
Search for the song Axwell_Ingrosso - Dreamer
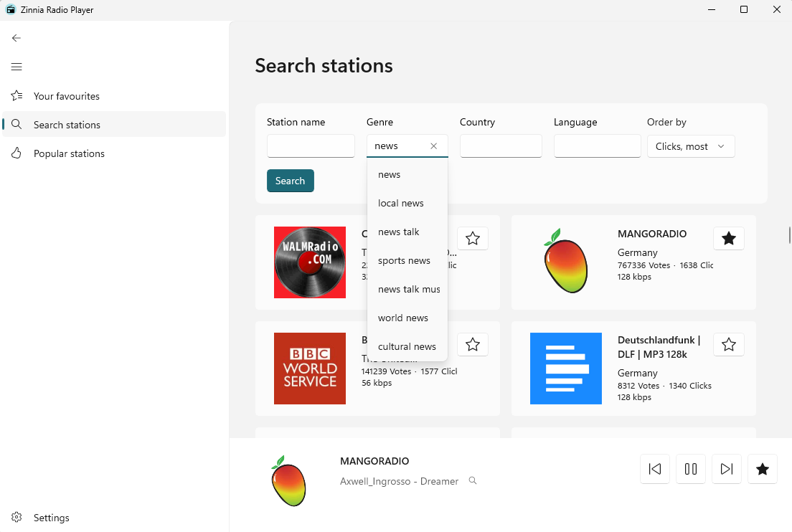coord(473,481)
